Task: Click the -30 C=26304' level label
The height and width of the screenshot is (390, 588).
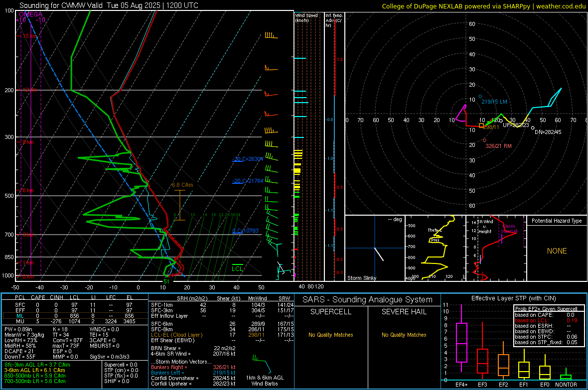Action: [248, 159]
